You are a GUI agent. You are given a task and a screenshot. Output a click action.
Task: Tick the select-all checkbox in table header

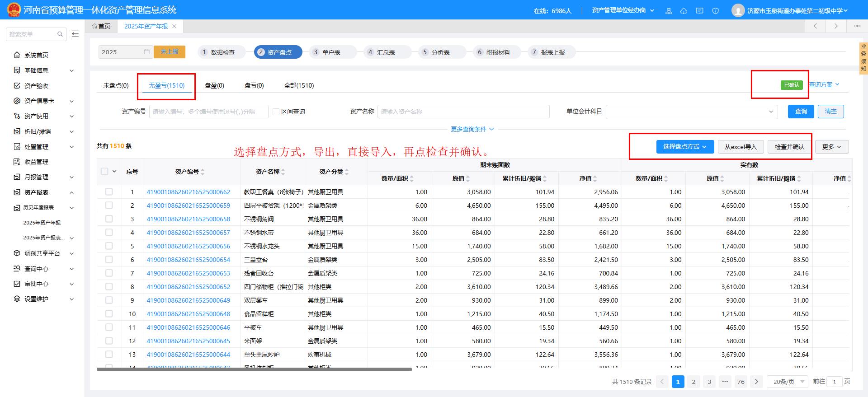pyautogui.click(x=104, y=171)
